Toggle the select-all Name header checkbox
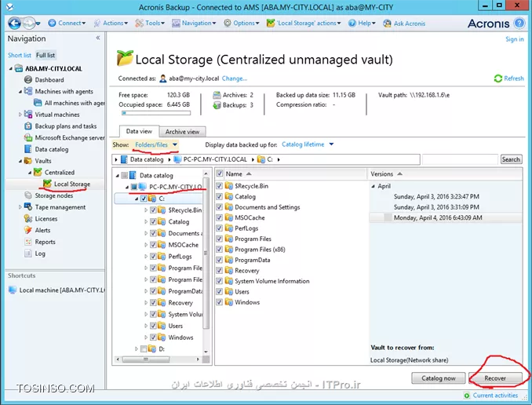532x405 pixels. (220, 173)
